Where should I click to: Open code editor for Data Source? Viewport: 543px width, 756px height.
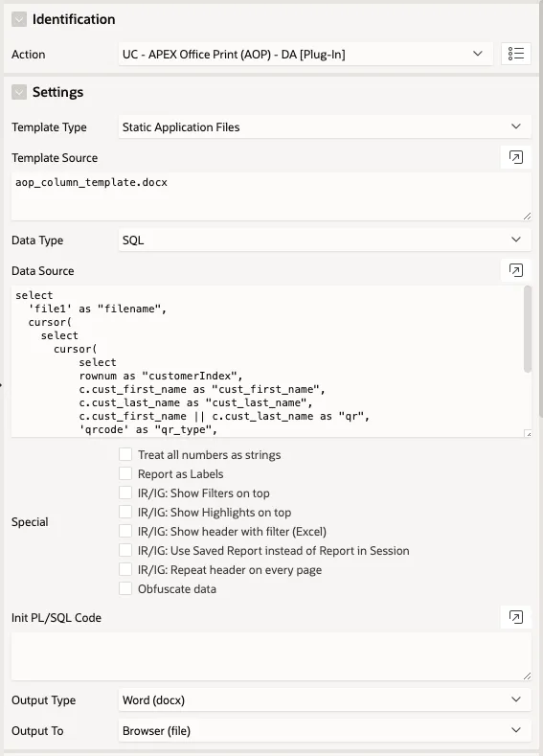516,270
